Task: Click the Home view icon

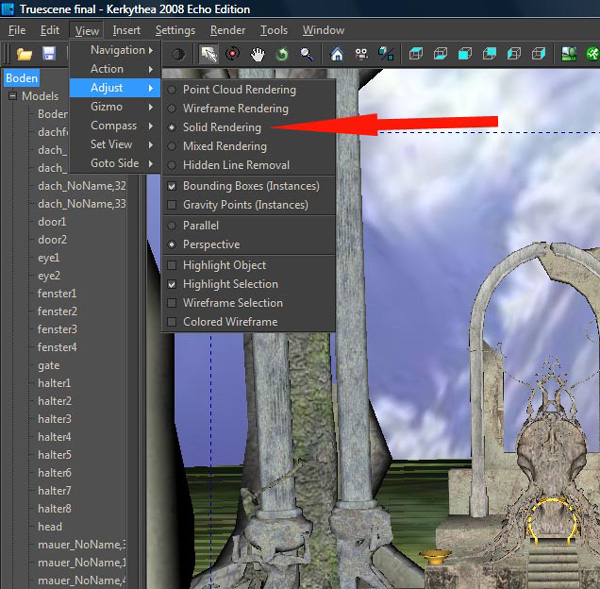Action: pos(337,54)
